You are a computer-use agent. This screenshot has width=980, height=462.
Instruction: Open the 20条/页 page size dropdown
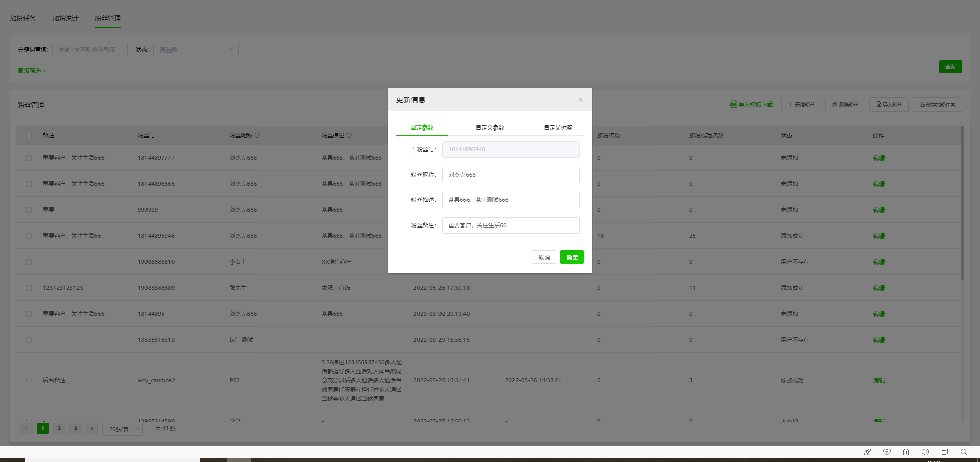122,429
